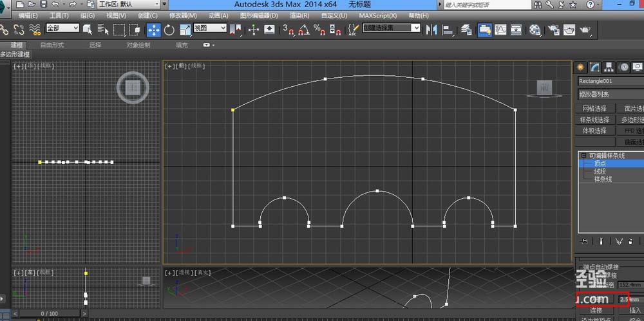
Task: Toggle Window/Crossing selection mode
Action: point(135,29)
